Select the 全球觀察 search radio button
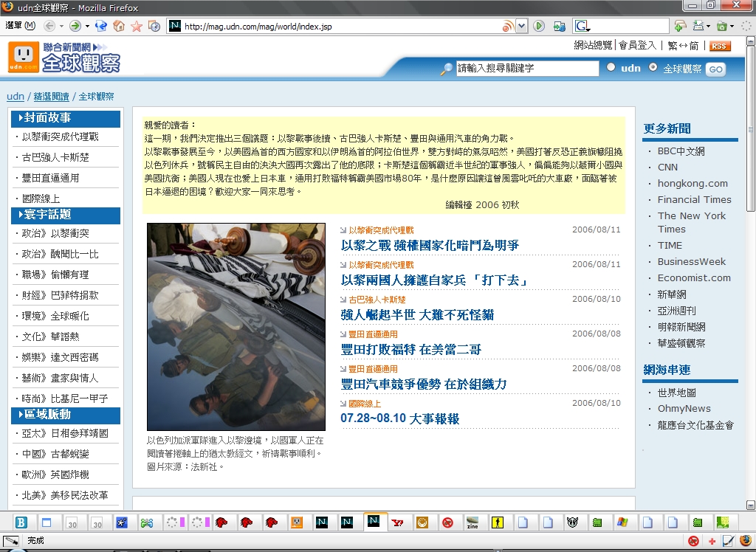Screen dimensions: 756x552 tap(653, 67)
